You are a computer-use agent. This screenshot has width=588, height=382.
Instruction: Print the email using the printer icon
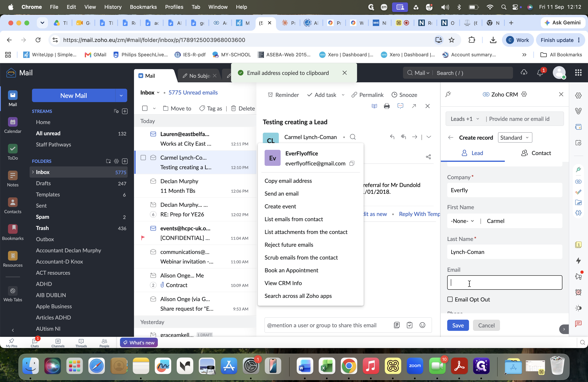click(x=387, y=106)
